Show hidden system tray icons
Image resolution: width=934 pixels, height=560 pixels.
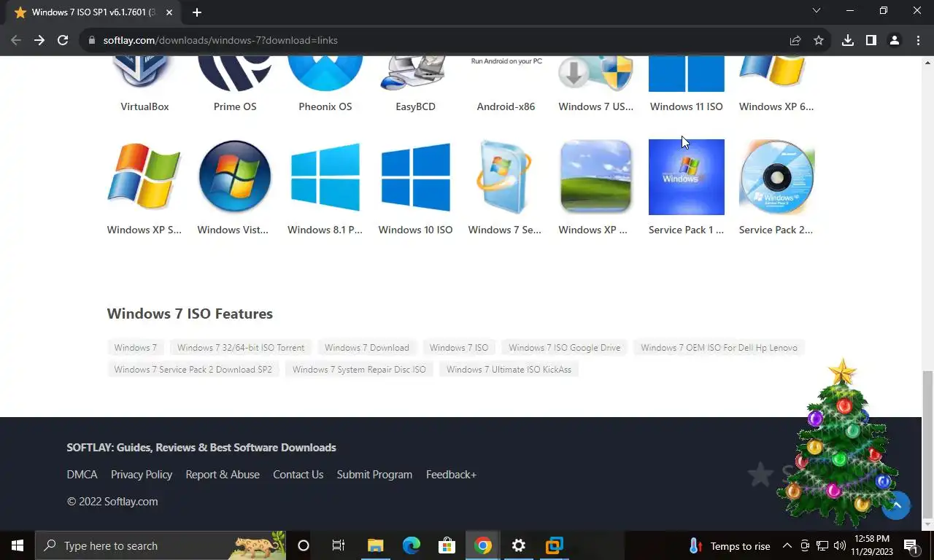[787, 545]
